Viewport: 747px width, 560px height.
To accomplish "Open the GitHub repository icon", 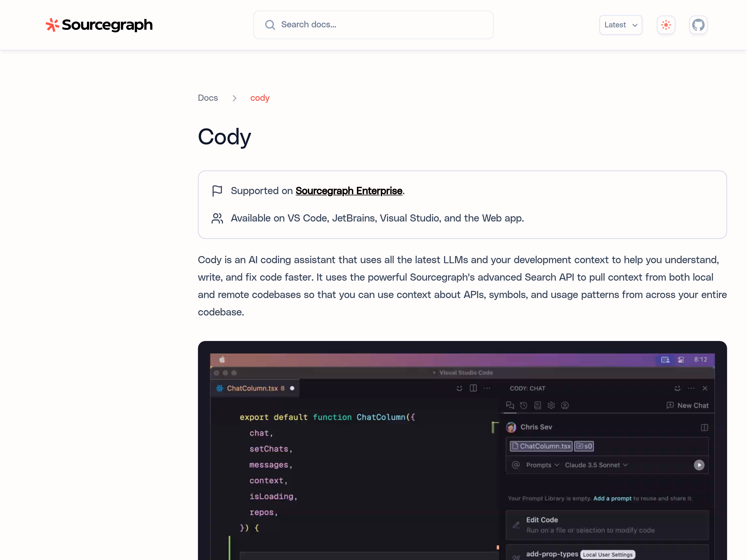I will (698, 25).
